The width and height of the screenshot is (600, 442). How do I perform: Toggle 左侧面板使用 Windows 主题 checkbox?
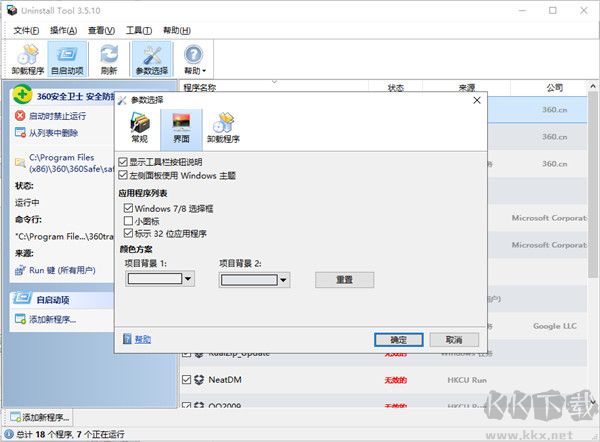[x=123, y=175]
